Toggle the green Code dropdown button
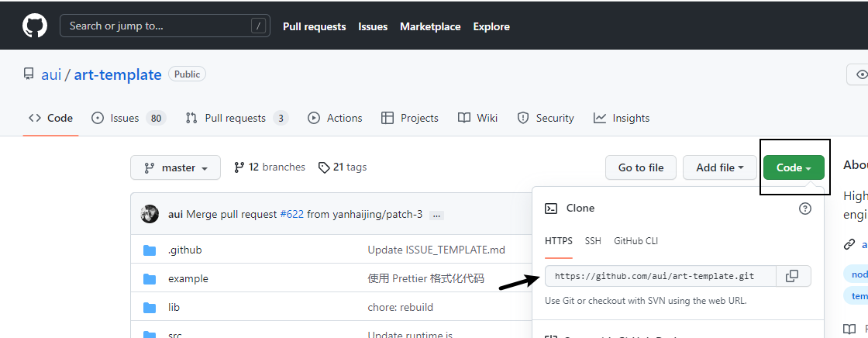868x338 pixels. (794, 167)
